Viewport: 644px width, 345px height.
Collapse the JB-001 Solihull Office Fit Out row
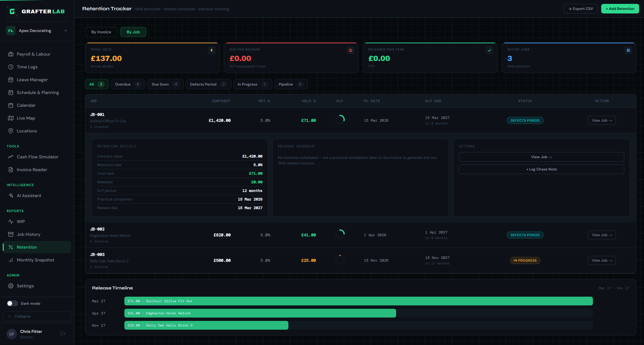click(x=361, y=120)
